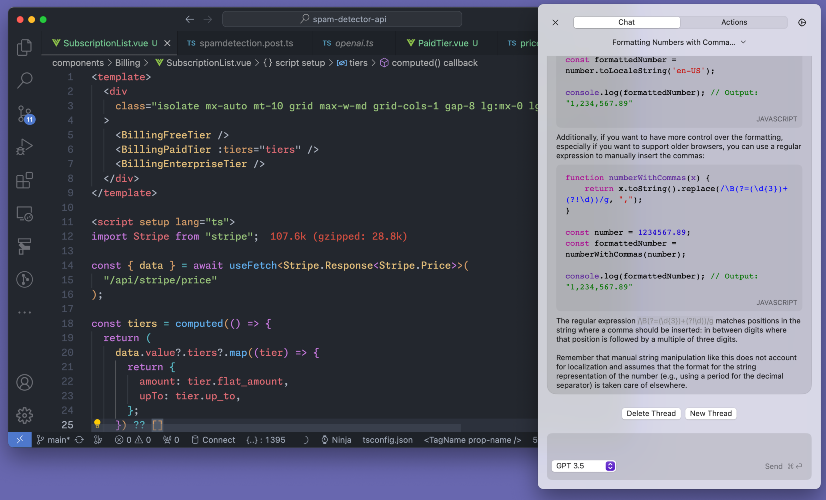826x500 pixels.
Task: Click the chat message input field
Action: tap(679, 447)
